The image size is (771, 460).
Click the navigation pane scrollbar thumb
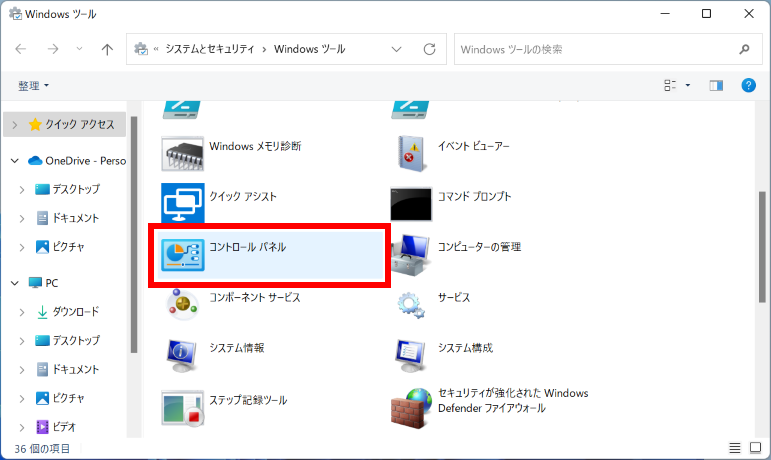(134, 234)
